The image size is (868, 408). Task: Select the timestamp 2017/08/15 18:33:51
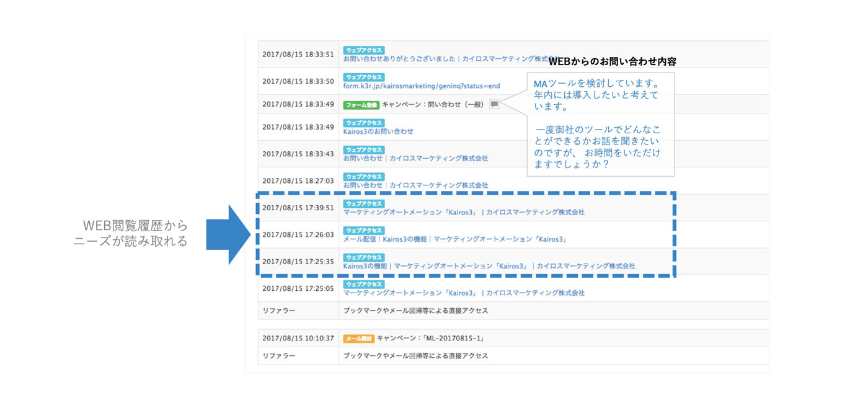coord(298,55)
